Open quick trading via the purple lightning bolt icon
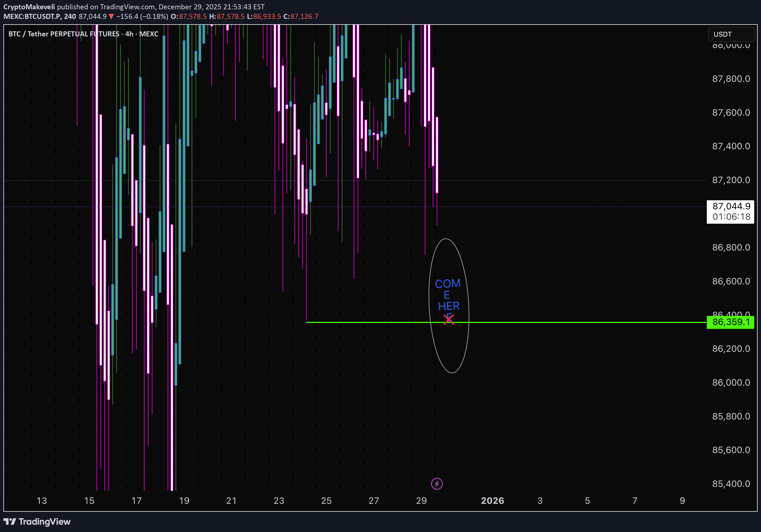 click(x=437, y=484)
